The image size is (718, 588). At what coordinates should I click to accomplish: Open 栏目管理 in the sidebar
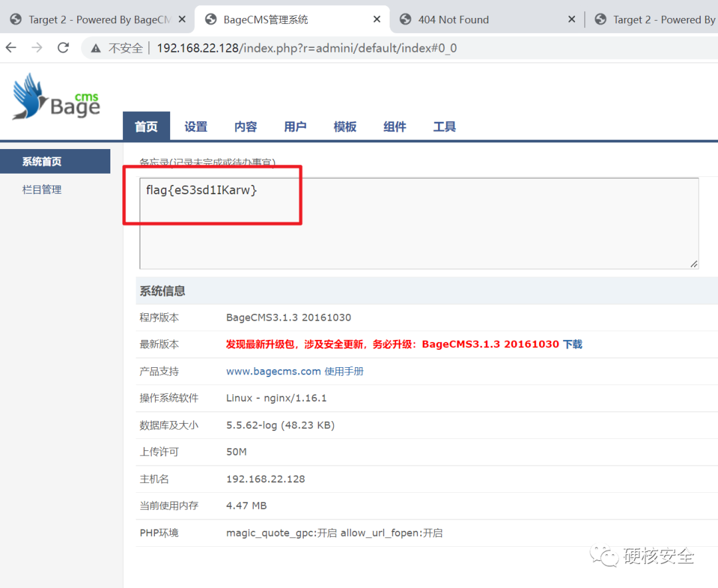coord(42,190)
